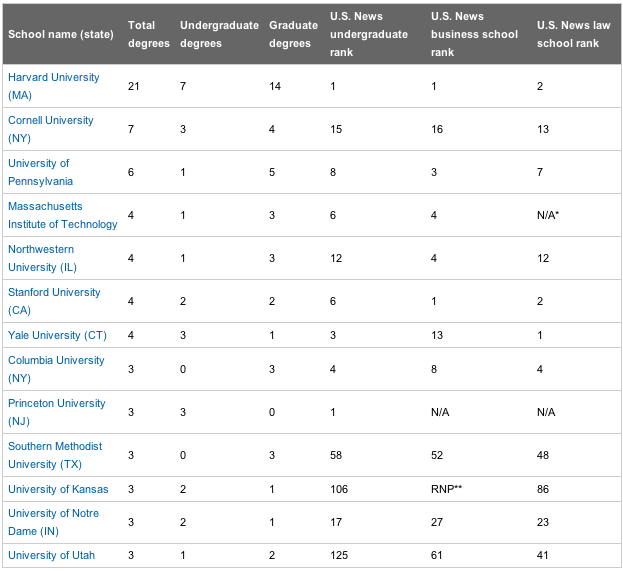Click U.S. News business school rank header
The width and height of the screenshot is (623, 571).
tap(474, 34)
